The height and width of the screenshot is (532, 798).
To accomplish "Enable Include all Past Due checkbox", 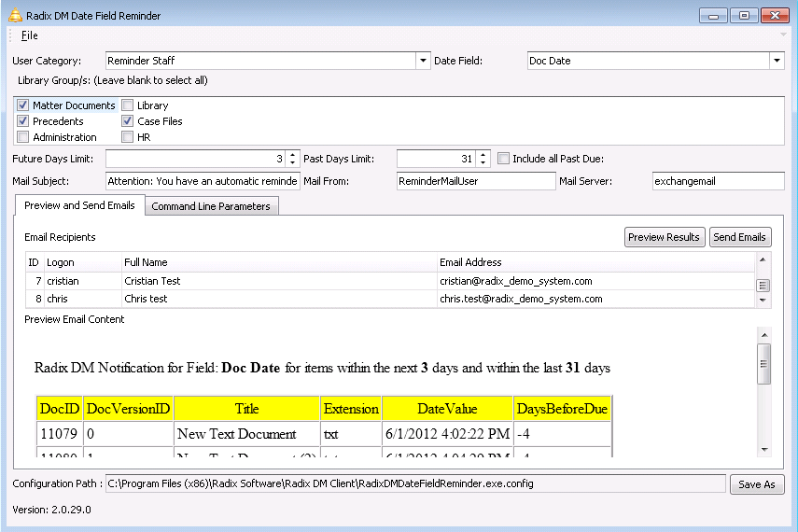I will click(503, 159).
